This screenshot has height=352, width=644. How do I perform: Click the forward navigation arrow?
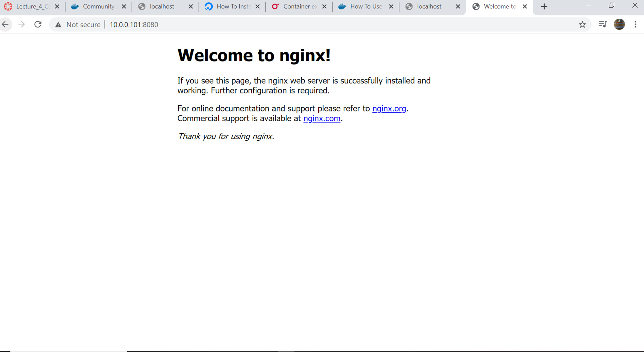22,24
